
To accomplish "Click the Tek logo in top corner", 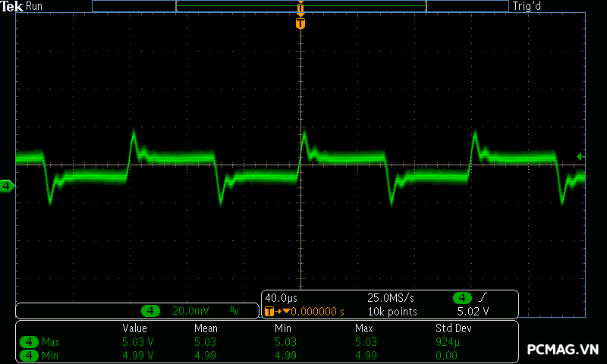I will (12, 6).
